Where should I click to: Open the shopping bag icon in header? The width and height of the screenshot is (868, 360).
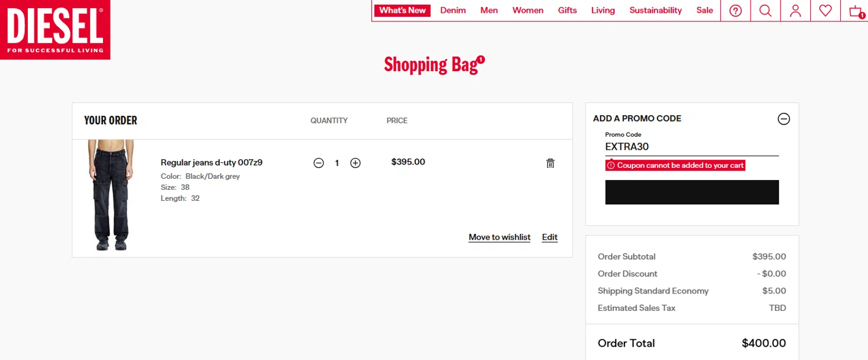click(x=855, y=10)
